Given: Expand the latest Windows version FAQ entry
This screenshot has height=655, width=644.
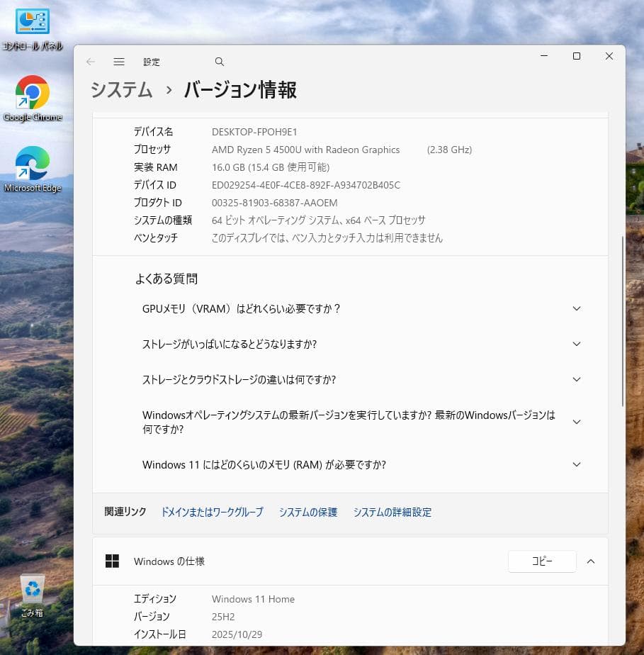Looking at the screenshot, I should pyautogui.click(x=576, y=422).
